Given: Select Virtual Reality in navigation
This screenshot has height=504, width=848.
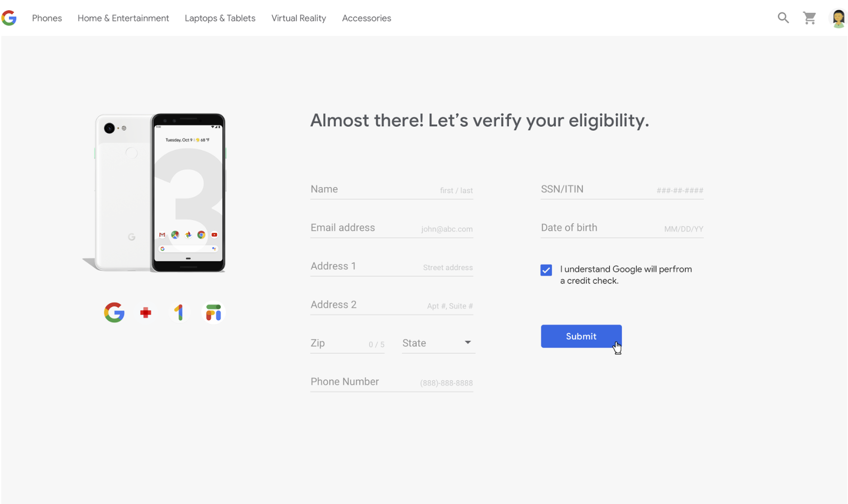Looking at the screenshot, I should (x=299, y=18).
